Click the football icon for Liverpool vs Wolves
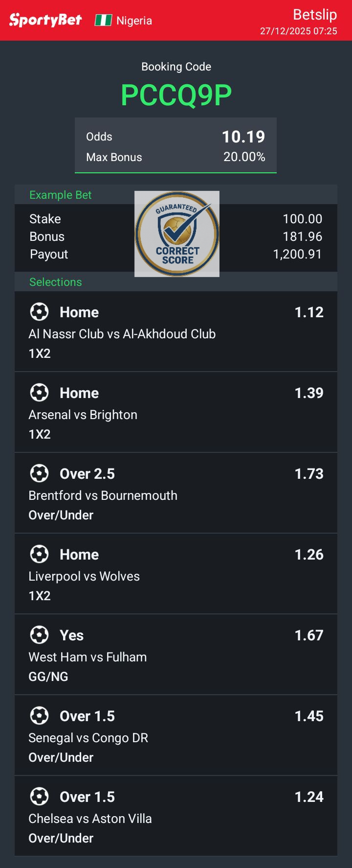 point(39,554)
